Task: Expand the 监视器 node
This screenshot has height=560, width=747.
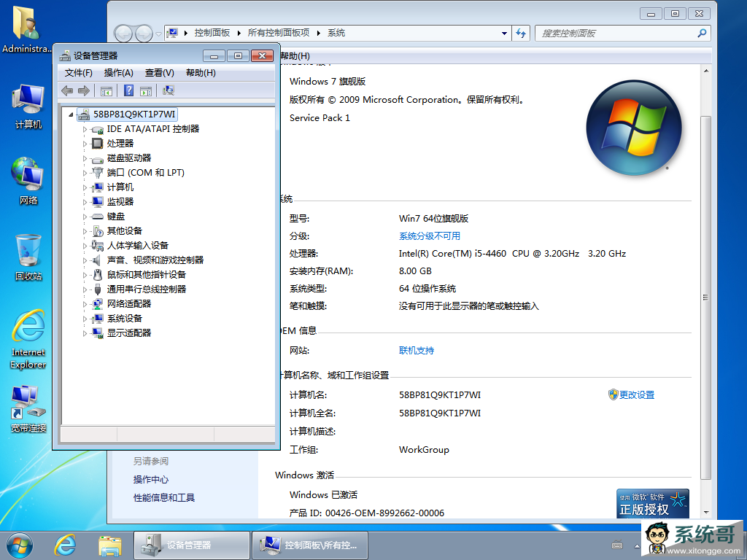Action: point(85,203)
